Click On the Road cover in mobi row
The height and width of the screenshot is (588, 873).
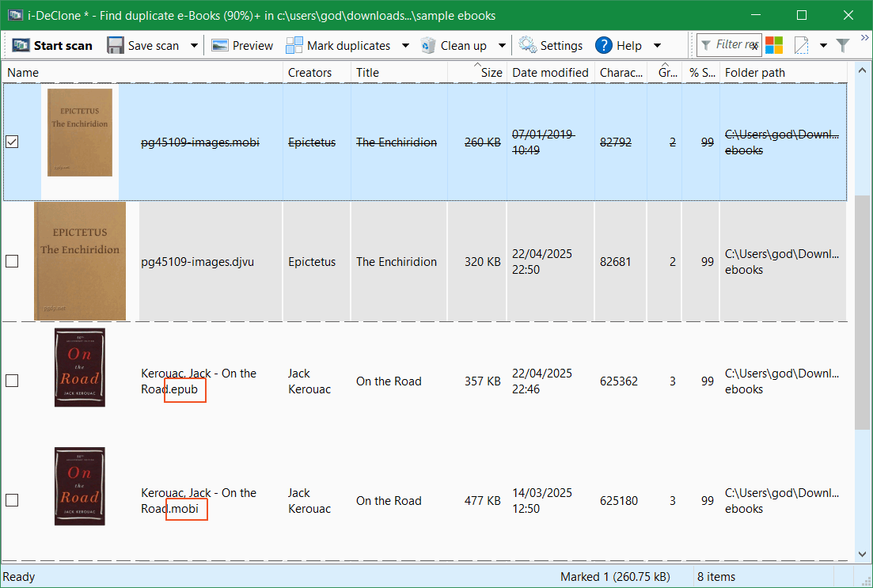click(80, 486)
